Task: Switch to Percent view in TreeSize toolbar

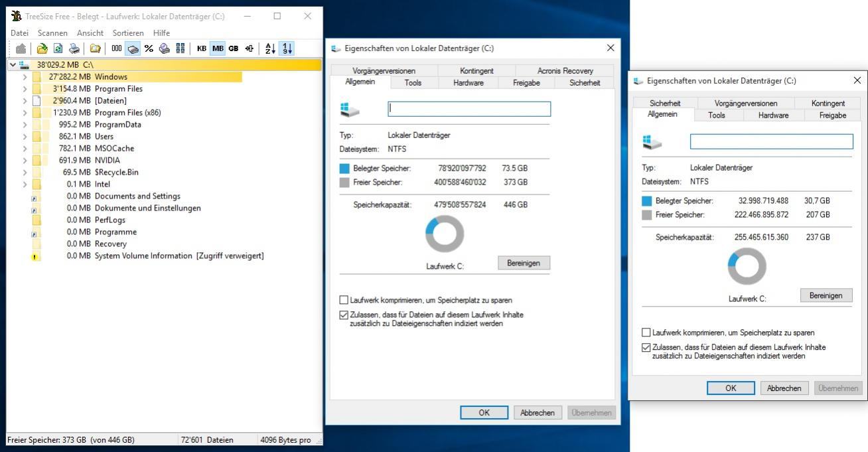Action: pos(149,48)
